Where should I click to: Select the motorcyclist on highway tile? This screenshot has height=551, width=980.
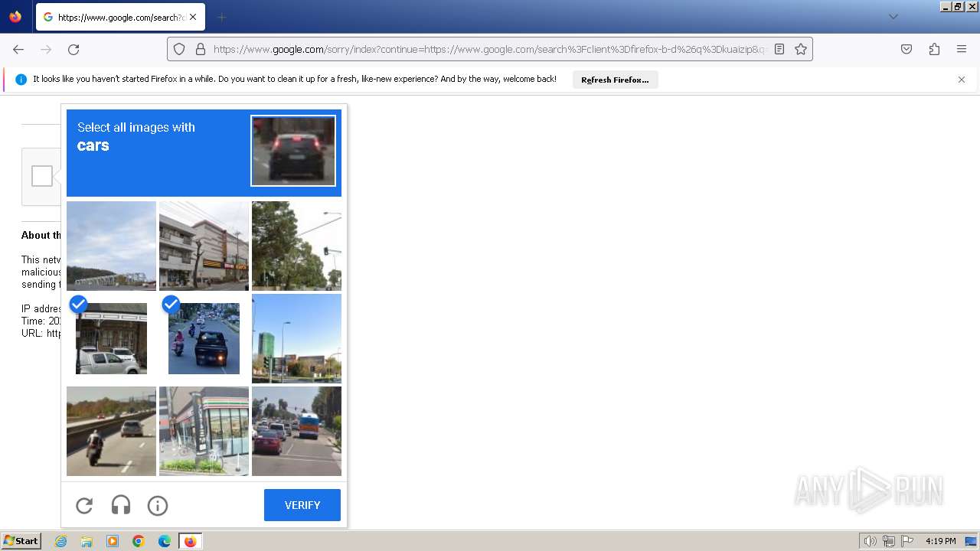[111, 431]
